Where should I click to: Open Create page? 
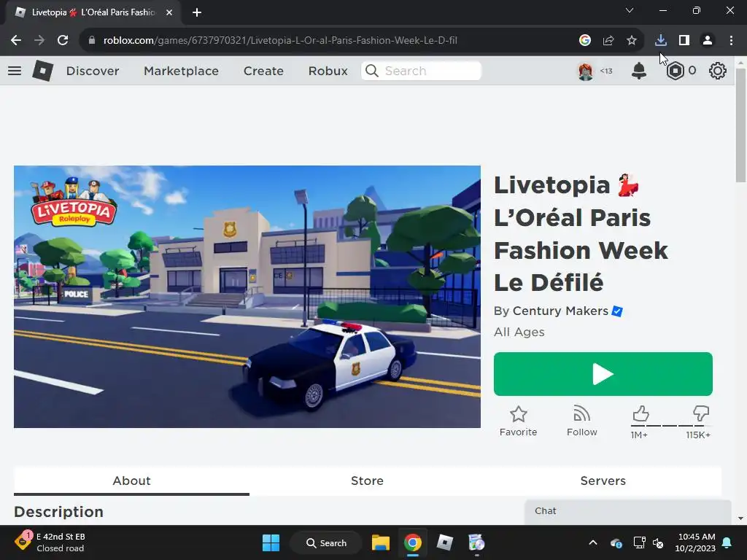[263, 71]
